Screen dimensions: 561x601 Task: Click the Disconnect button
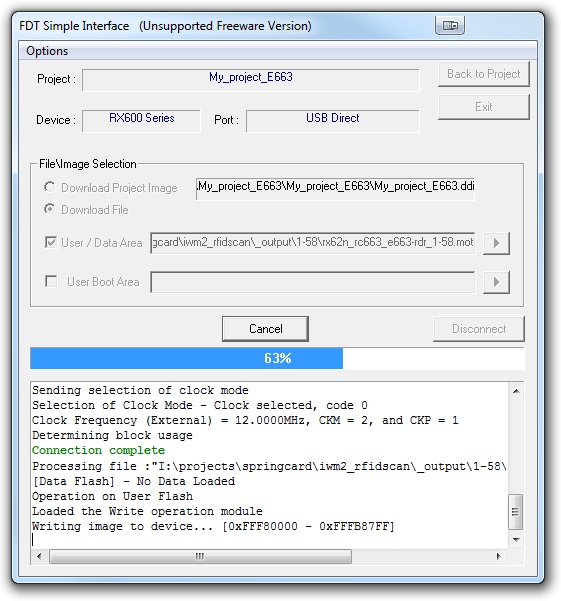pos(479,329)
